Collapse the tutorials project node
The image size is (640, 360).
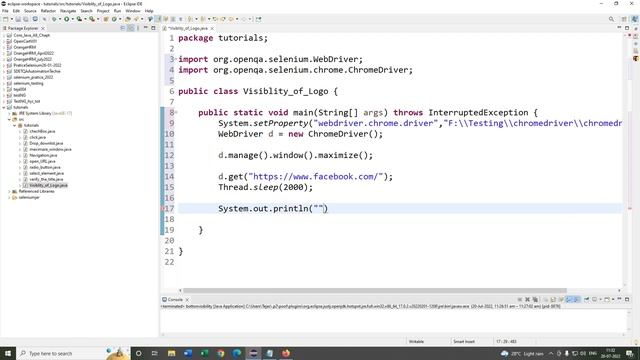[4, 107]
